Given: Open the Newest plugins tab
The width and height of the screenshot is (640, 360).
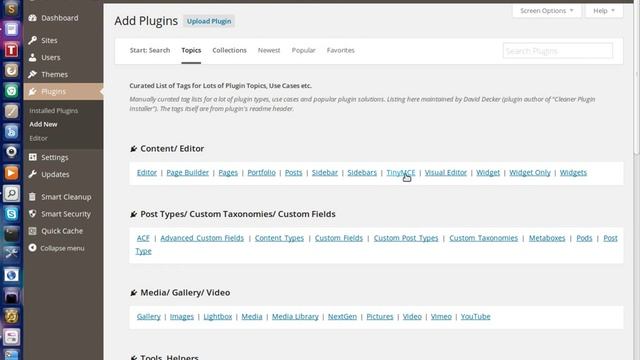Looking at the screenshot, I should pyautogui.click(x=269, y=50).
